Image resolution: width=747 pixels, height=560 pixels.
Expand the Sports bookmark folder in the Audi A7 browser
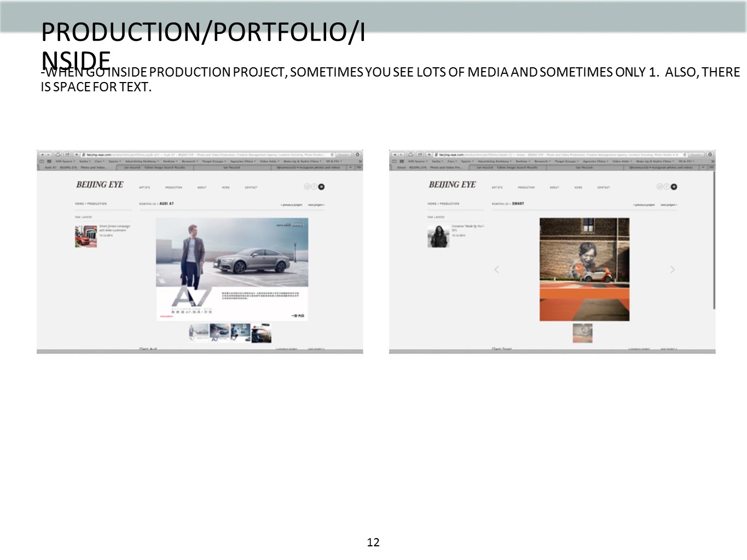[114, 161]
